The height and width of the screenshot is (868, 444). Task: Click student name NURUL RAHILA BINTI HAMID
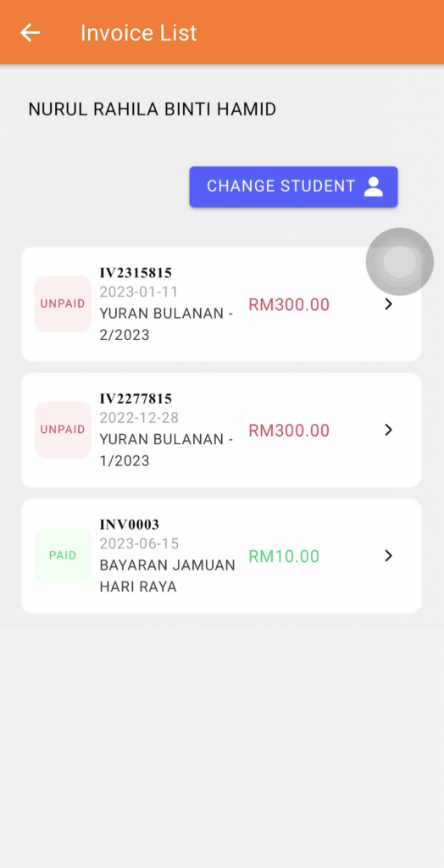[153, 109]
